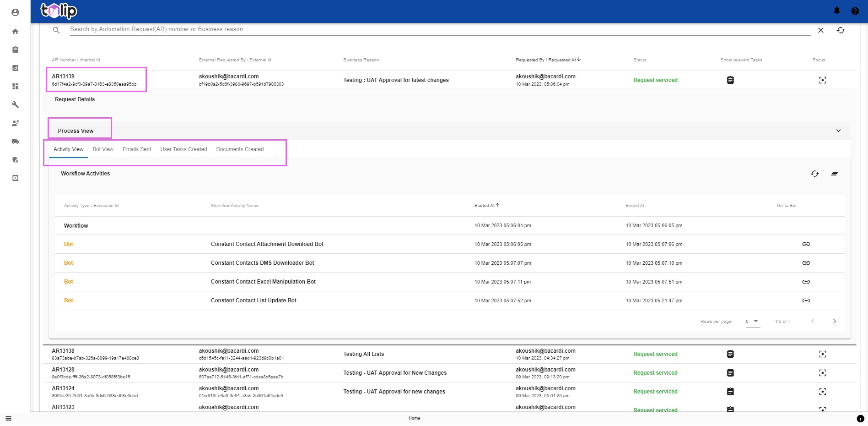Show relevant tasks for AR13138
Image resolution: width=868 pixels, height=426 pixels.
(x=730, y=354)
